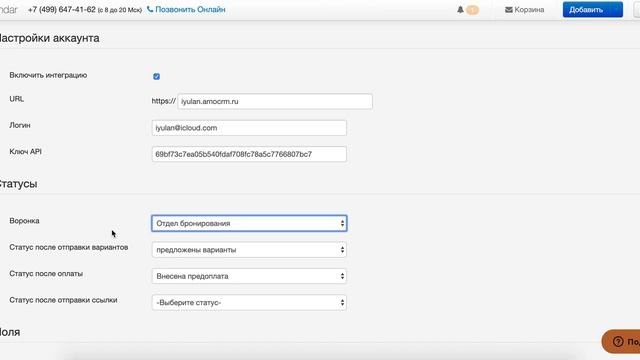Open the Корзина envelope link
This screenshot has width=640, height=360.
point(524,9)
